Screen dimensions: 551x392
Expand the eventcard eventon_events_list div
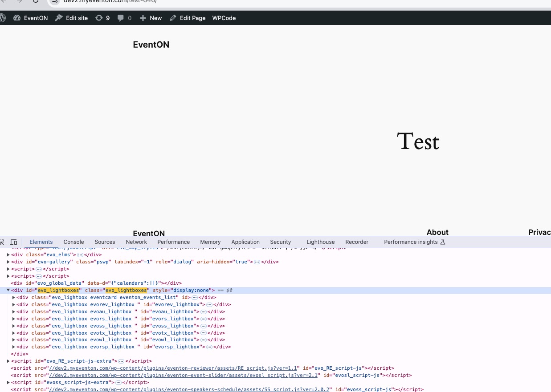tap(14, 297)
